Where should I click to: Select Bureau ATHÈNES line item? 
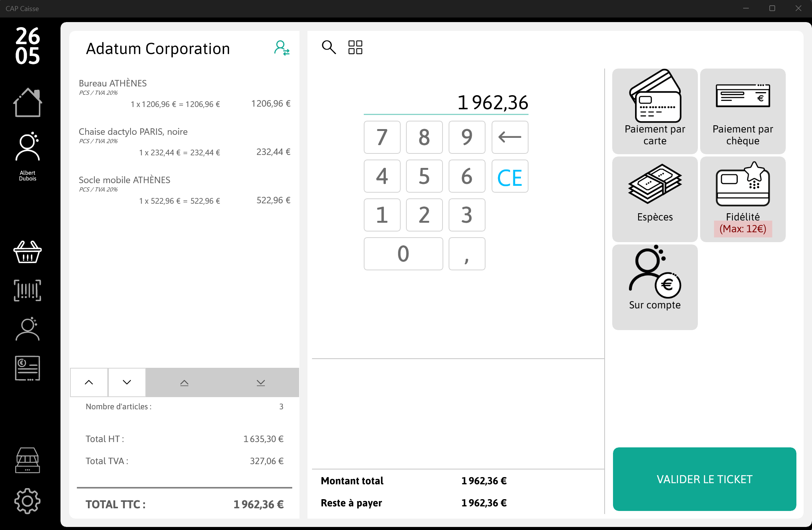click(185, 94)
